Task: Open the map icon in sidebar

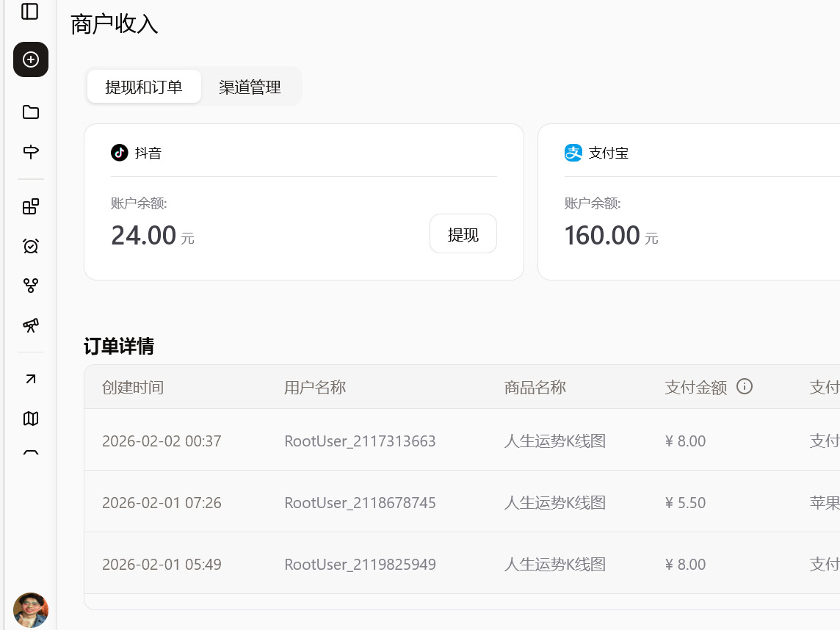Action: [x=31, y=419]
